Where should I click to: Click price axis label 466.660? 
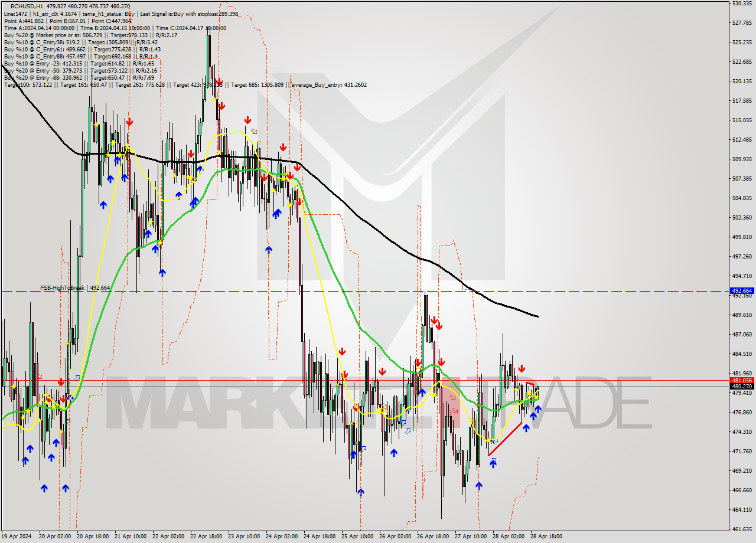tap(741, 490)
